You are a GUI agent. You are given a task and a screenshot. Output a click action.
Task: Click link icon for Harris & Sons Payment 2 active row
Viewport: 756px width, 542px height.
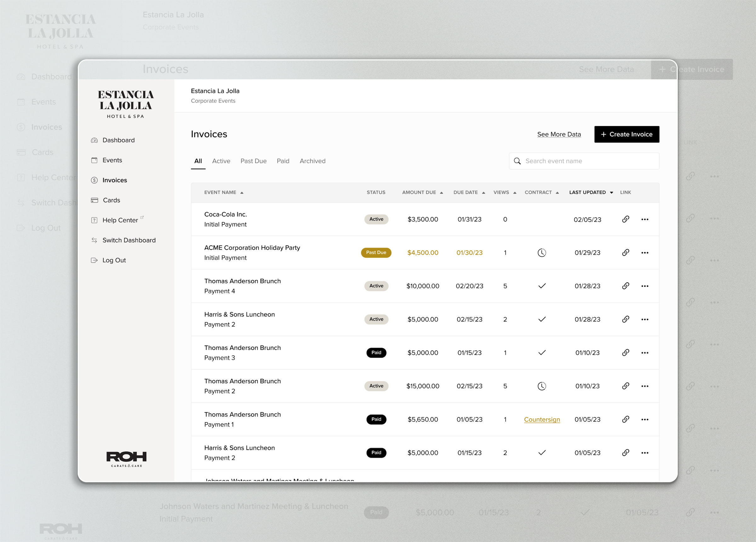625,319
